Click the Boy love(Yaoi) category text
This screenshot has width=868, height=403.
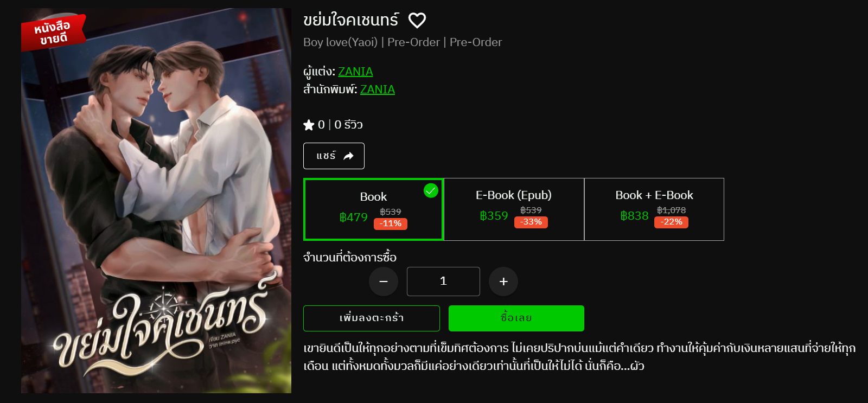[340, 42]
